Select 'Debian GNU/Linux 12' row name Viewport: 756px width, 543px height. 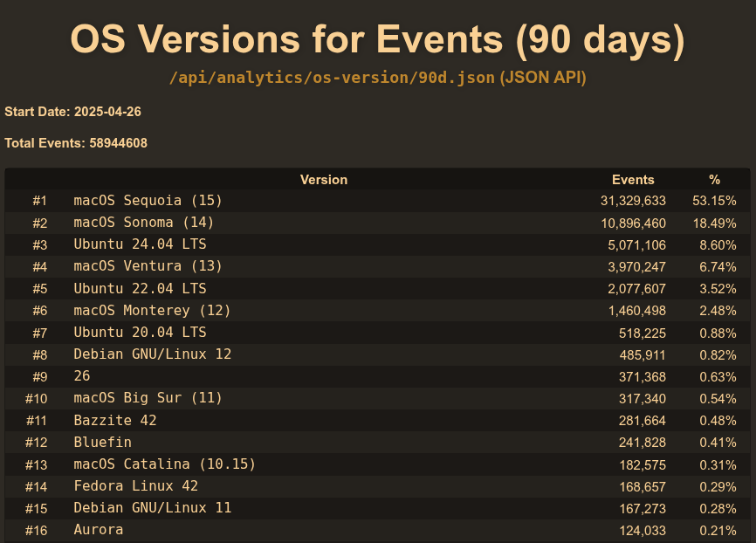153,354
